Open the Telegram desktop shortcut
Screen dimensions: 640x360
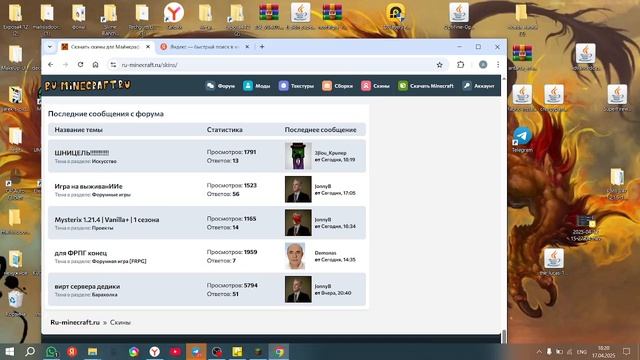[522, 139]
